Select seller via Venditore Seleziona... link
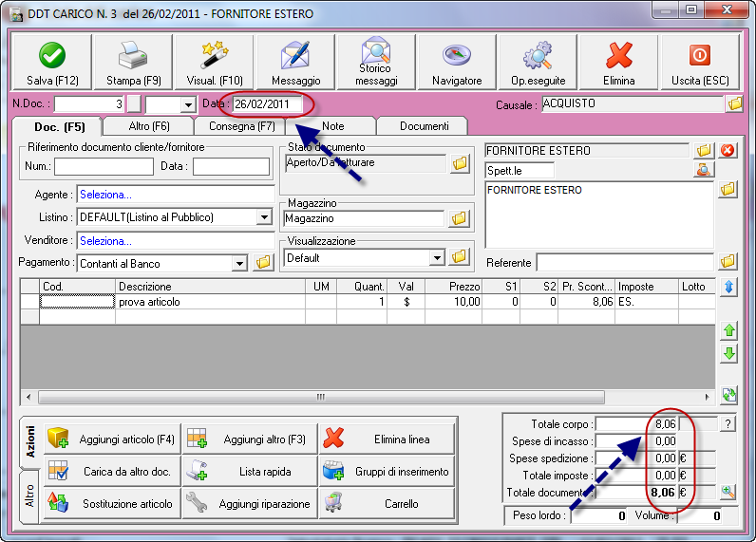Image resolution: width=756 pixels, height=542 pixels. tap(105, 241)
